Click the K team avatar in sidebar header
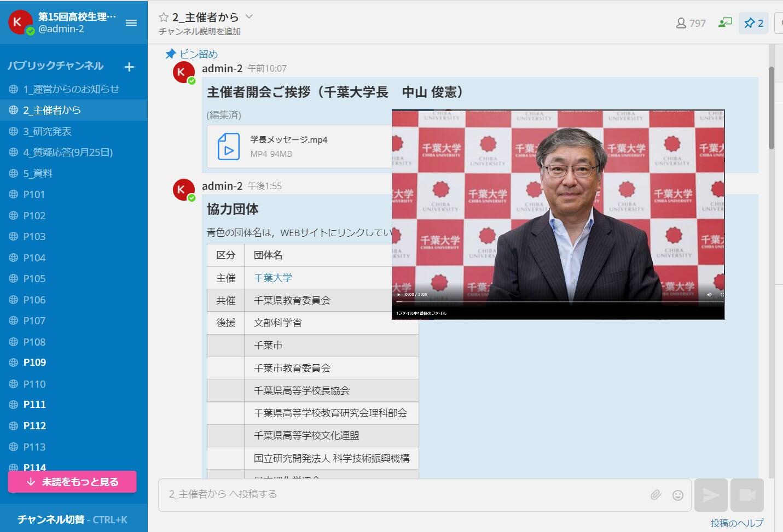This screenshot has height=532, width=783. pyautogui.click(x=19, y=22)
